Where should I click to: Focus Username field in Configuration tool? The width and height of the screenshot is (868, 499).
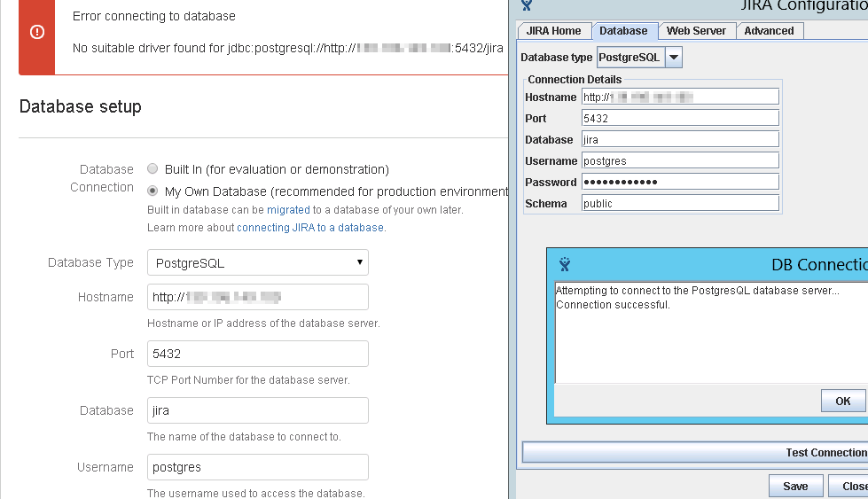click(x=680, y=160)
